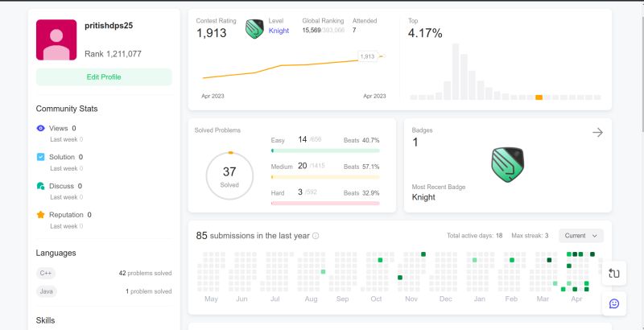Click the 37 Solved progress circle
This screenshot has height=330, width=644.
click(229, 175)
